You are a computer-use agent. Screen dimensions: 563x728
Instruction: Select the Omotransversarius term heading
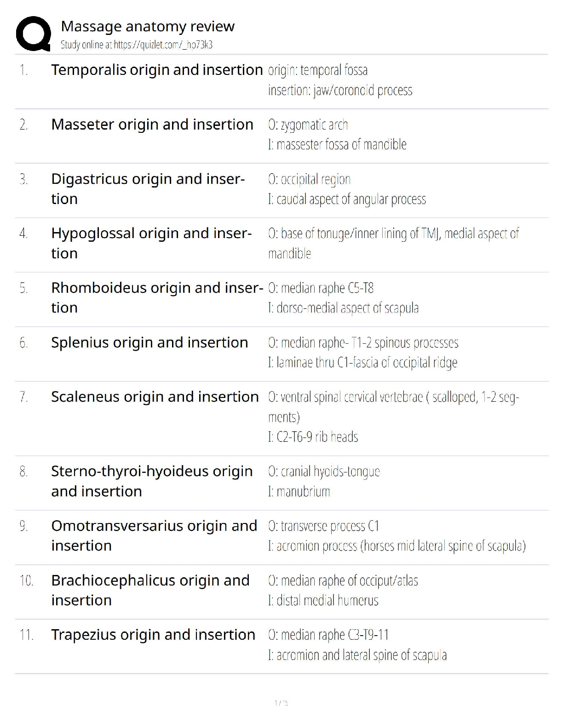pos(154,535)
